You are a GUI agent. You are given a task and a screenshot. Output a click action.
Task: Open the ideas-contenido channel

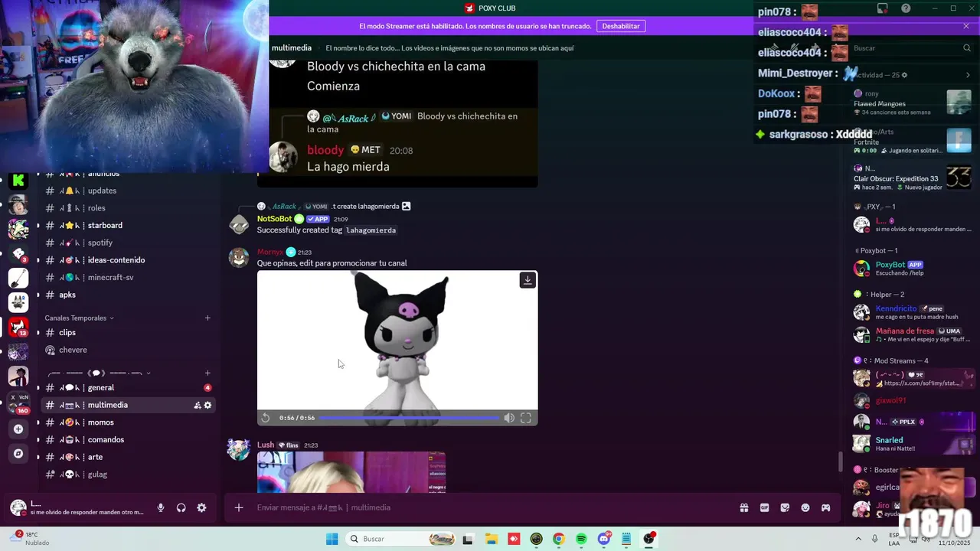coord(128,260)
